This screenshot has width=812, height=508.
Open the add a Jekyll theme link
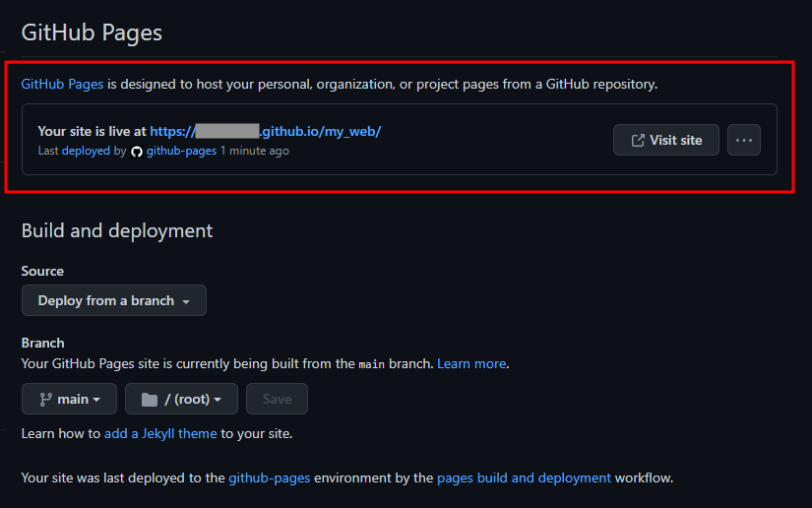point(160,433)
